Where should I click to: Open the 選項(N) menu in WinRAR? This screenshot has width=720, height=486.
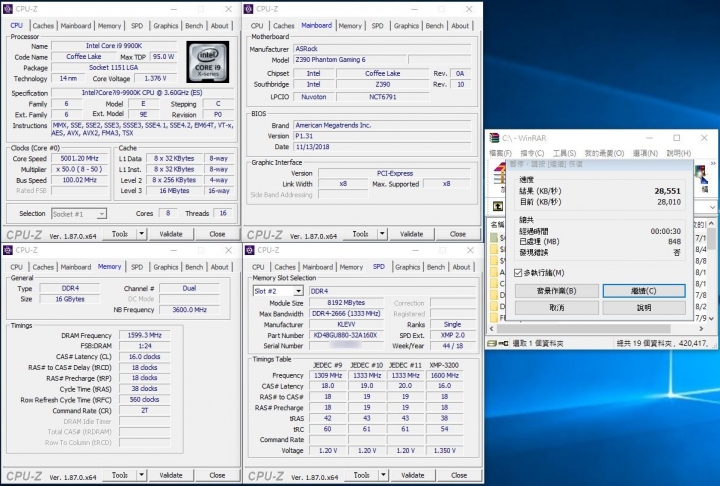coord(645,153)
